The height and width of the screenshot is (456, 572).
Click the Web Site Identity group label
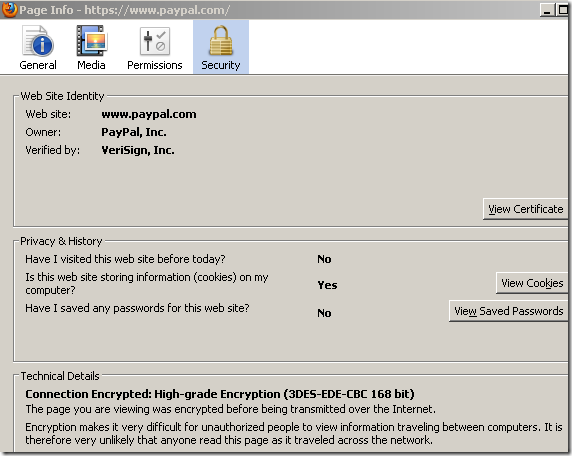pyautogui.click(x=62, y=96)
